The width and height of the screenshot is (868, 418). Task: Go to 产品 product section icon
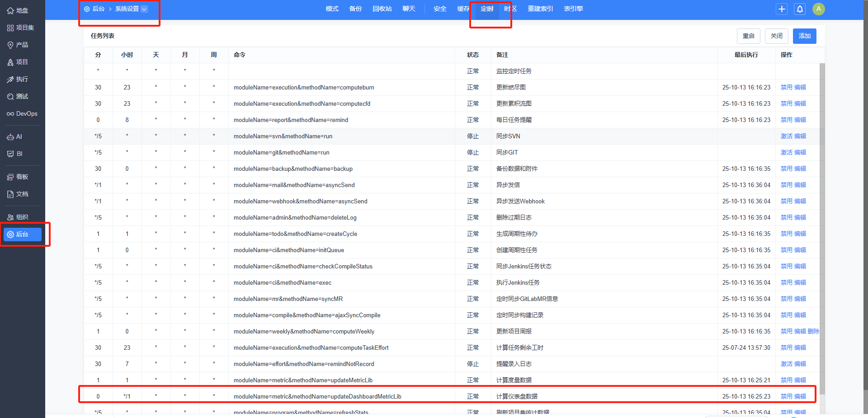[10, 45]
